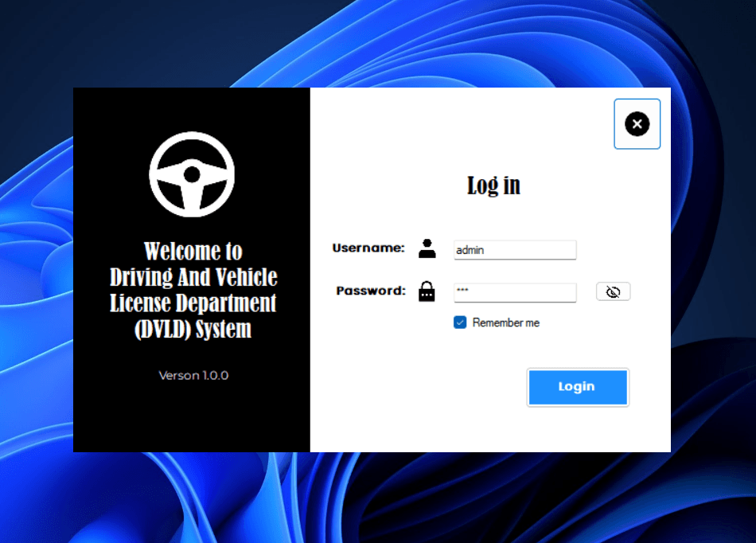
Task: Click the Verson 1.0.0 text
Action: pos(193,375)
